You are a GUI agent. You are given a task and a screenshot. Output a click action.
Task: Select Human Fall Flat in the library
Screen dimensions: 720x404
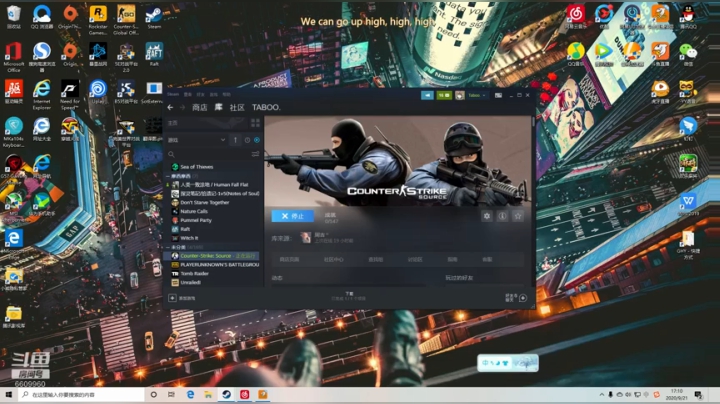tap(214, 185)
